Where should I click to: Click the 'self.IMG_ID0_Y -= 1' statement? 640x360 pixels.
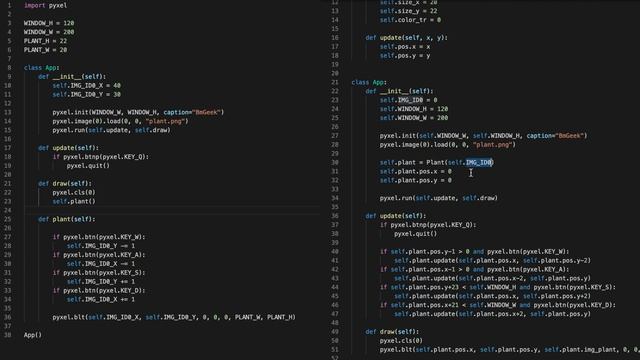click(x=101, y=246)
